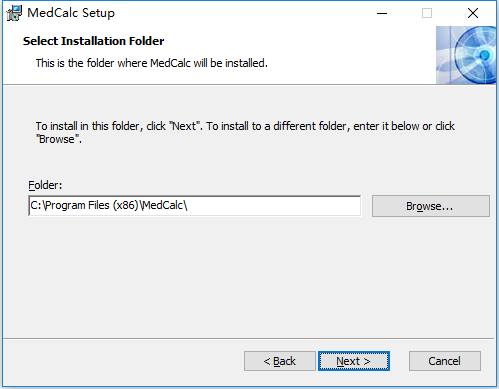Focus the installation folder path field
Viewport: 499px width, 389px height.
[x=195, y=206]
